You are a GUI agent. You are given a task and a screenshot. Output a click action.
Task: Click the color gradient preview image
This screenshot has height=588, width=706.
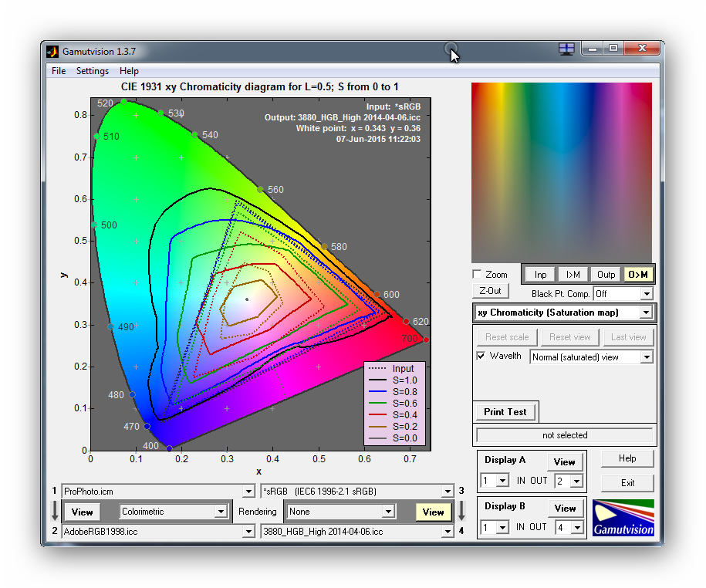tap(562, 173)
